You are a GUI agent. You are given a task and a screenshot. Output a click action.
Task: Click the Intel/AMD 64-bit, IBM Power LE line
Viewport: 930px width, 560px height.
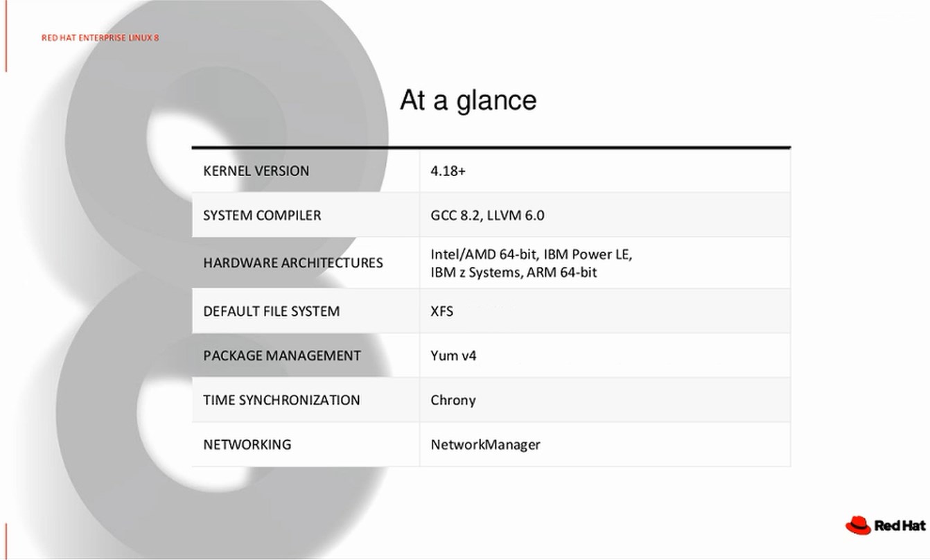[x=531, y=254]
